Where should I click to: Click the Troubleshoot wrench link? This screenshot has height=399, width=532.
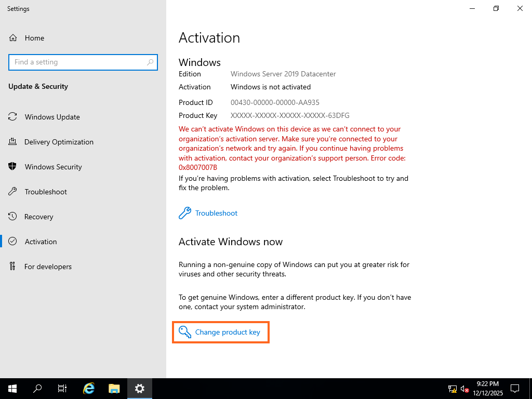click(216, 213)
